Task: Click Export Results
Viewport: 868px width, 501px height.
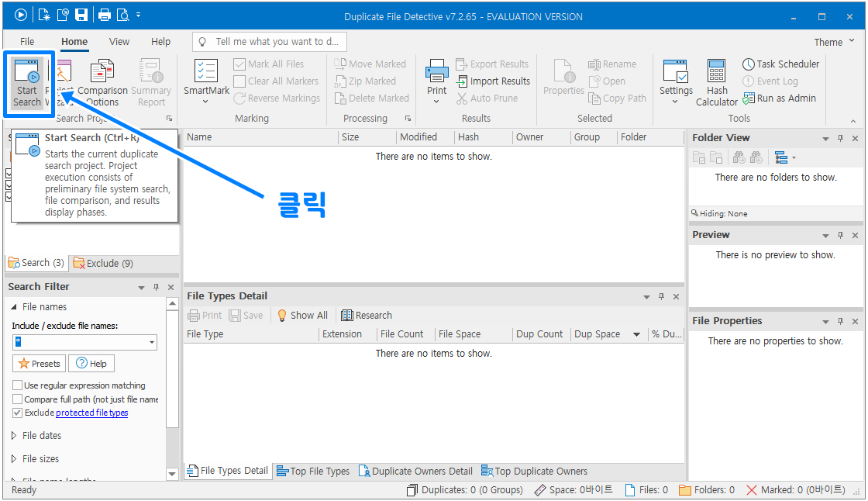Action: tap(492, 64)
